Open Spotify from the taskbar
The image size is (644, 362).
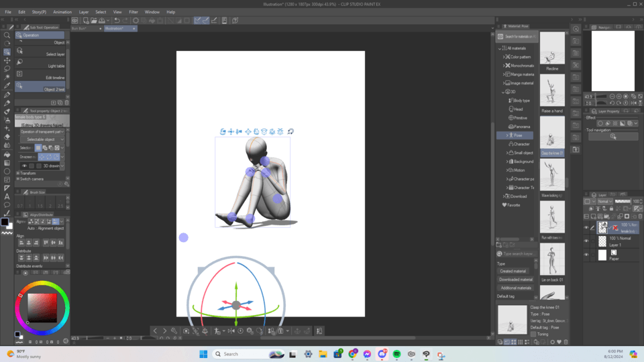point(396,354)
